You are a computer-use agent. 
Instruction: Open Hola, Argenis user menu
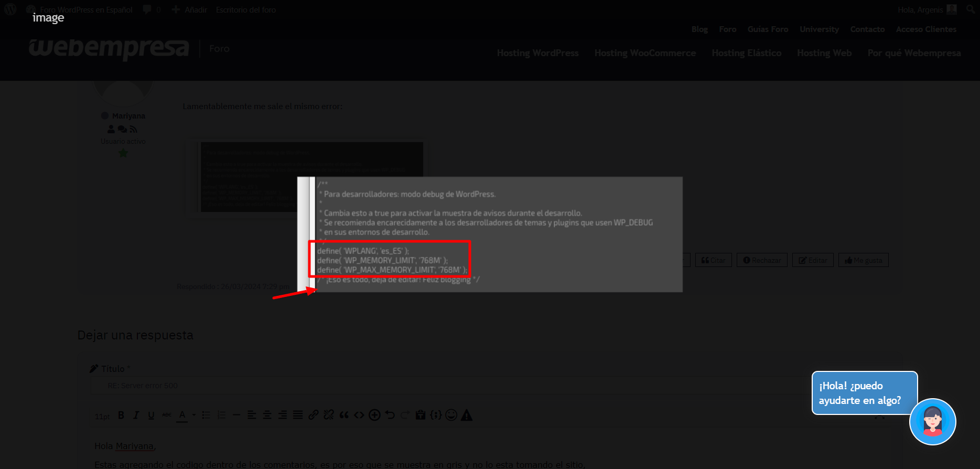tap(927, 9)
